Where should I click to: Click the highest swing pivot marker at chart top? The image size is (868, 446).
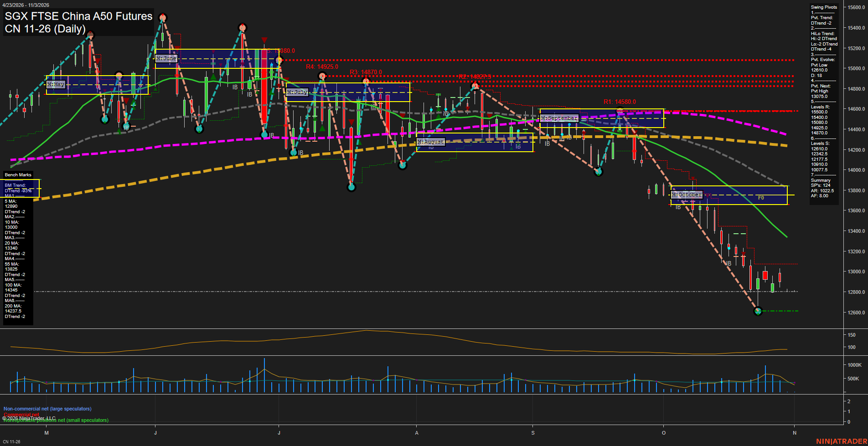163,18
